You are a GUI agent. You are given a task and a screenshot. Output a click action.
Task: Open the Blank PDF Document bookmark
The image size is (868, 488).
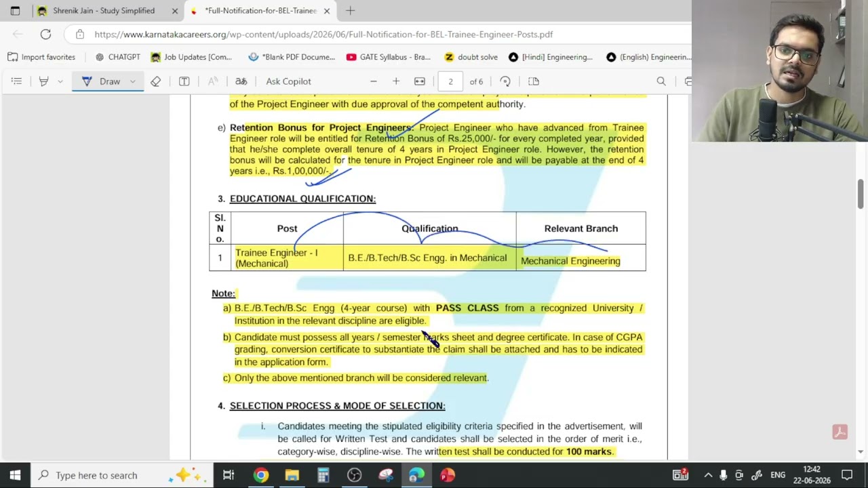click(292, 57)
